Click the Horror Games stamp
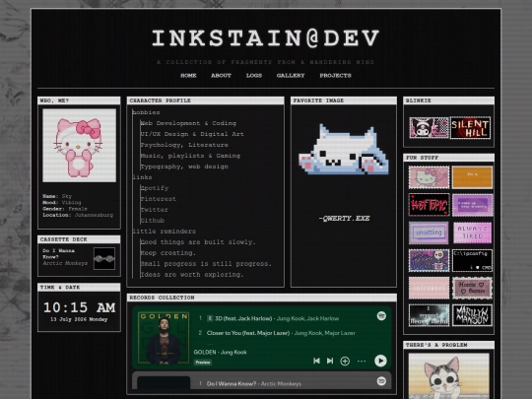This screenshot has width=532, height=399. point(472,288)
